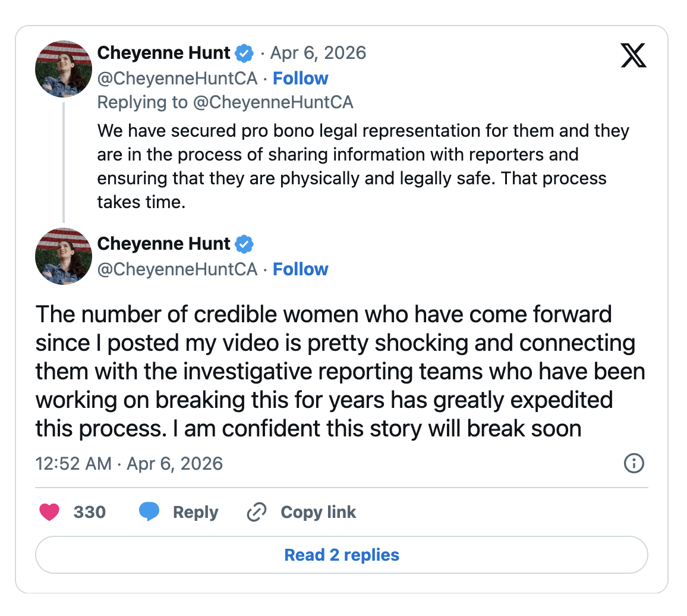
Task: Click the blue reply bubble icon
Action: [x=149, y=512]
